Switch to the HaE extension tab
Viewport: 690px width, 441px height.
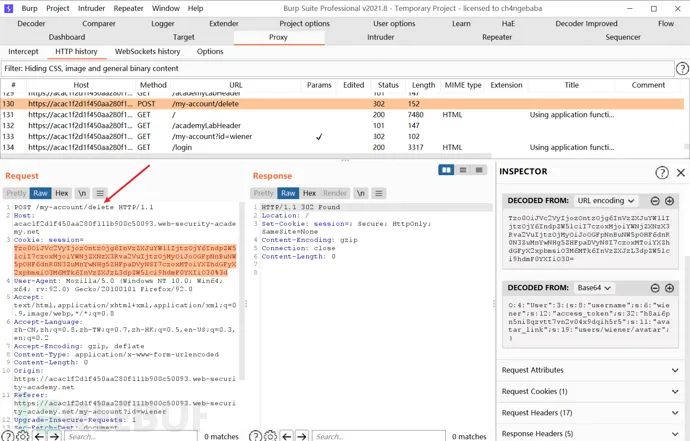click(x=508, y=24)
